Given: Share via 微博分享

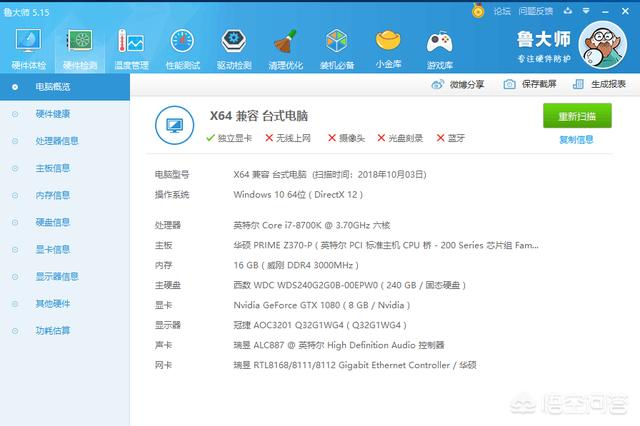Looking at the screenshot, I should [x=458, y=84].
